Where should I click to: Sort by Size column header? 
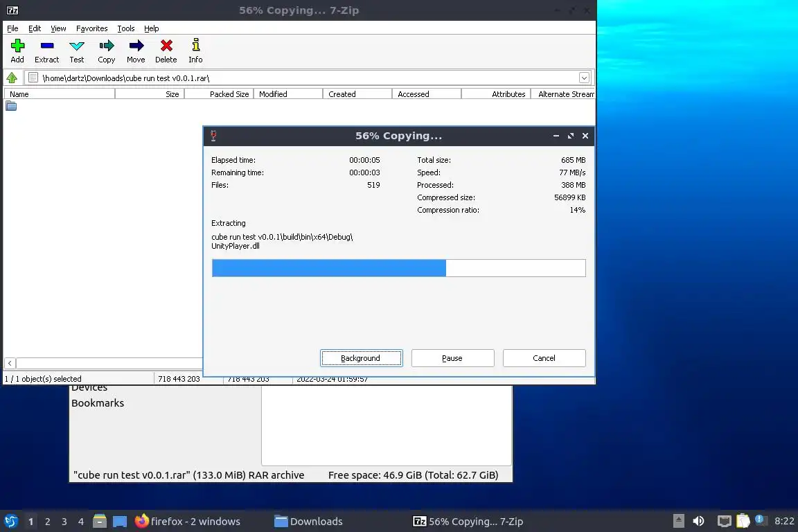point(150,94)
